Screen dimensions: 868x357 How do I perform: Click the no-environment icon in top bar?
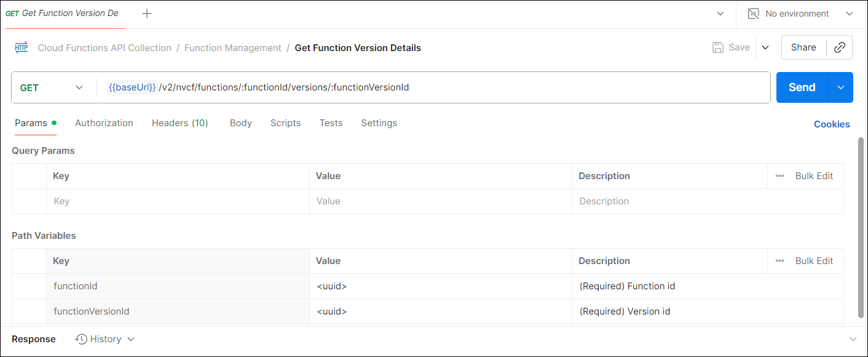pos(753,14)
